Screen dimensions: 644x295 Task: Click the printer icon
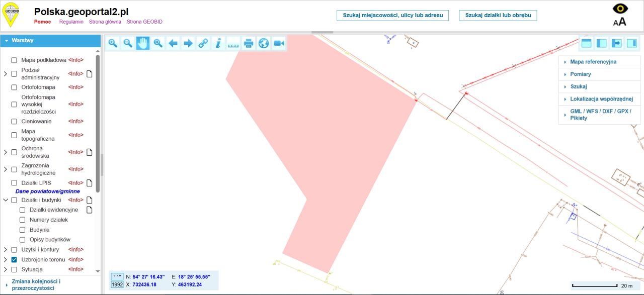coord(249,43)
